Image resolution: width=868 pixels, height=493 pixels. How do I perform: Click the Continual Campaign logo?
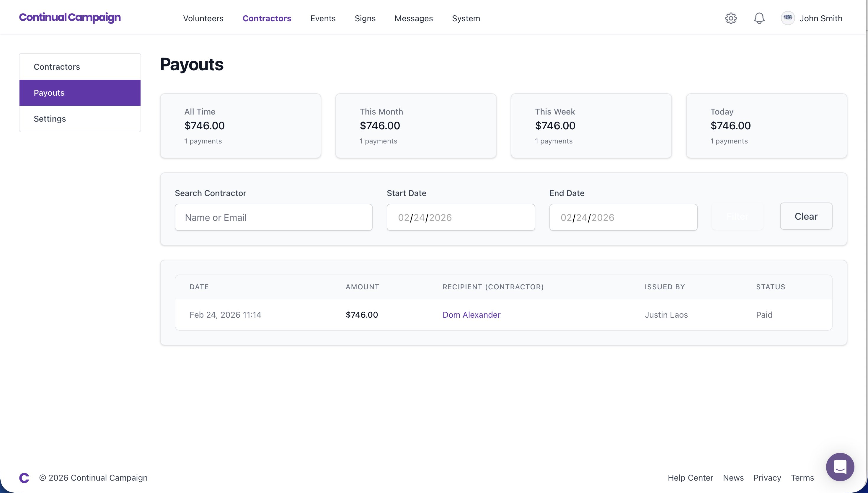(x=70, y=18)
